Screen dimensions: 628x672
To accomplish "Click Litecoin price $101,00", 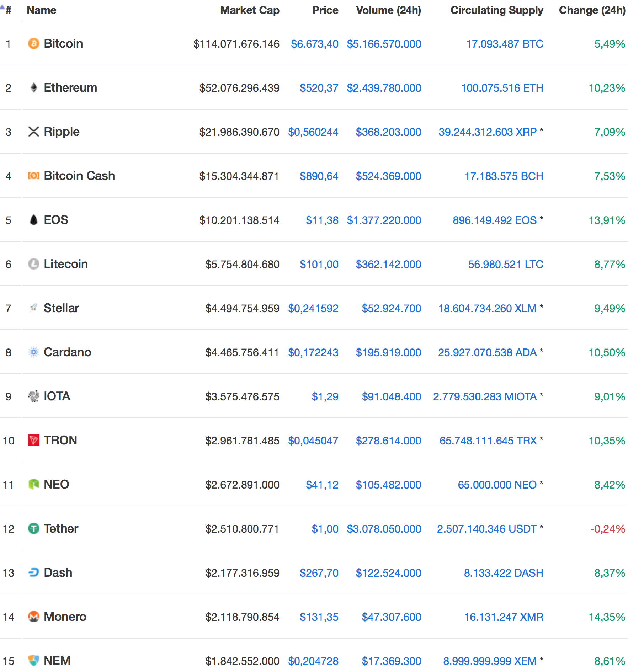I will pyautogui.click(x=319, y=264).
